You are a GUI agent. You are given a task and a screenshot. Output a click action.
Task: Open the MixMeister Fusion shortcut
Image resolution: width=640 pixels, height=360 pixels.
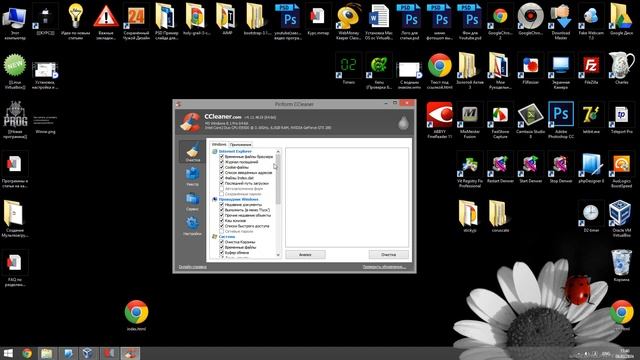(x=469, y=120)
